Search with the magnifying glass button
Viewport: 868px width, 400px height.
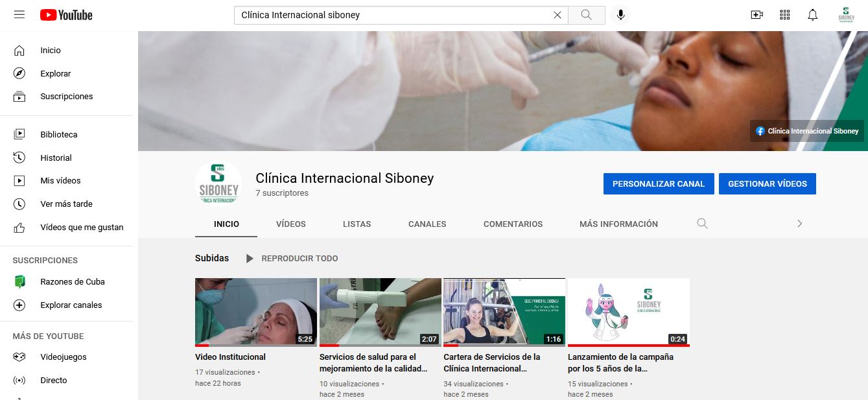click(586, 15)
